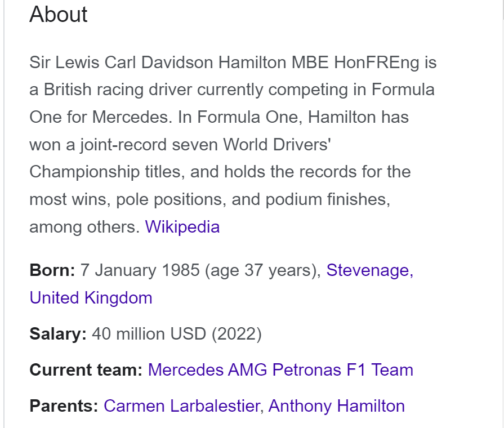Click the Stevenage birthplace link
The image size is (504, 428).
click(369, 270)
